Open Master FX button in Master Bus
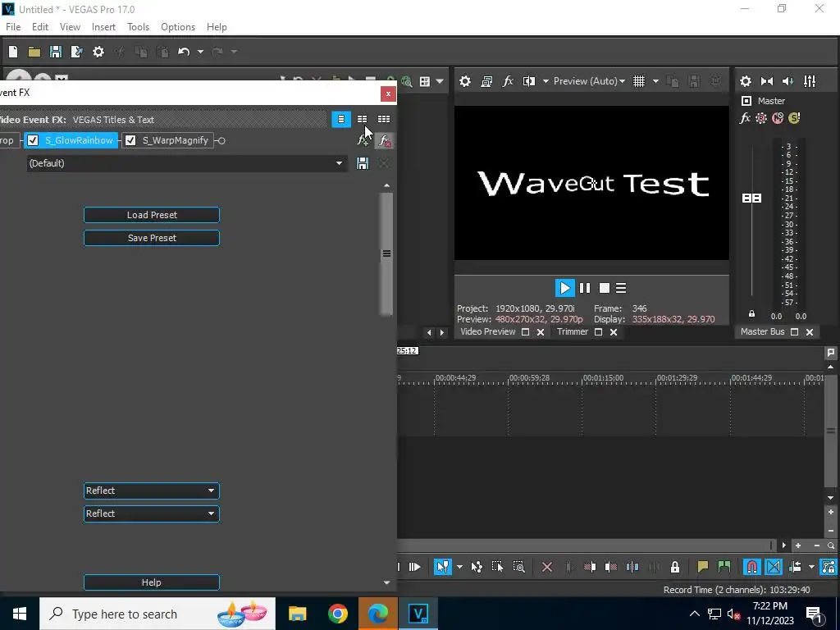Screen dimensions: 840x630 [x=745, y=118]
